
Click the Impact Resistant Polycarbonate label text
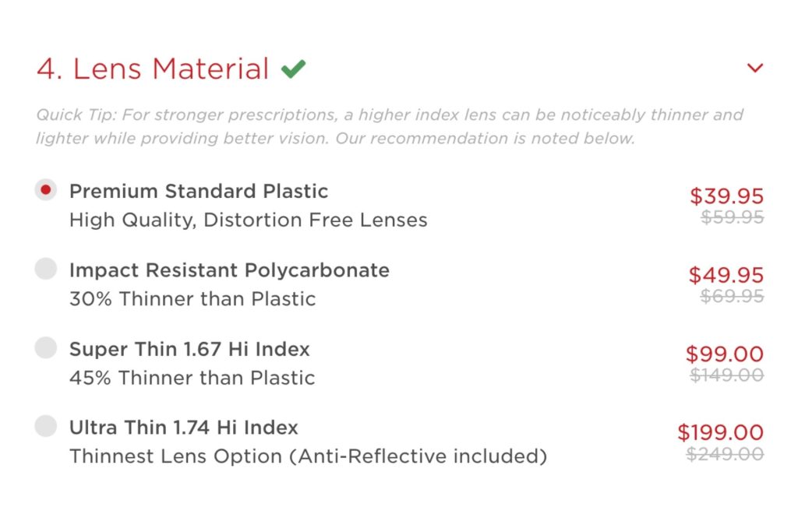tap(229, 270)
